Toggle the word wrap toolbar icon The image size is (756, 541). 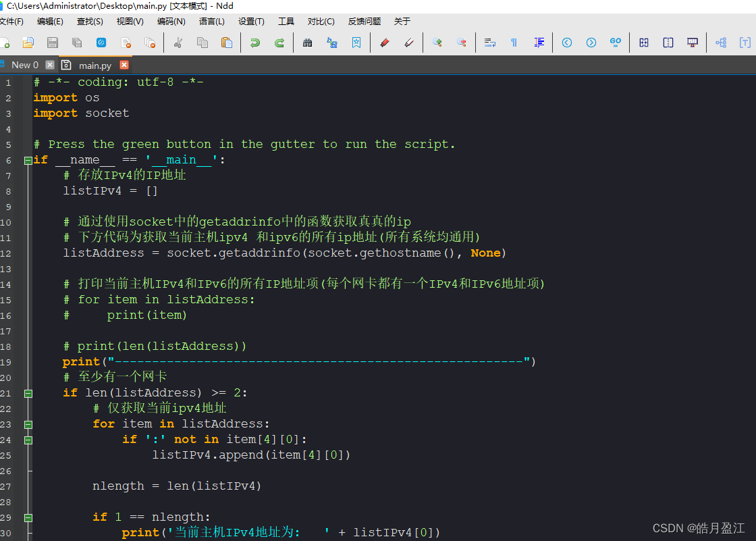[490, 43]
